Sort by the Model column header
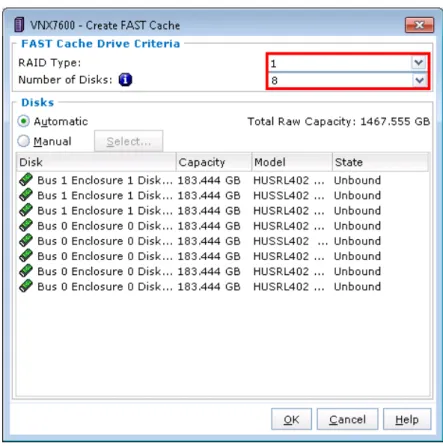Viewport: 443px width, 446px height. pos(292,162)
